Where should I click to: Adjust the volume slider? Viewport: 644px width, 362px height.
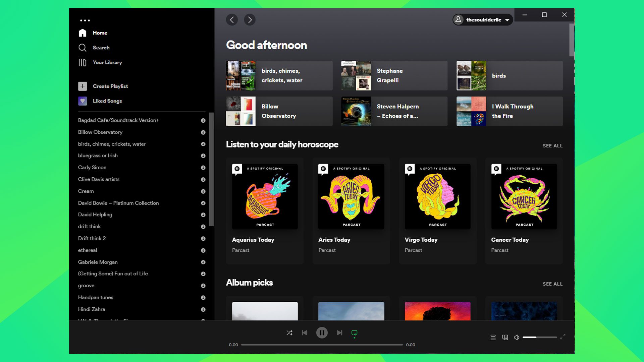(540, 337)
